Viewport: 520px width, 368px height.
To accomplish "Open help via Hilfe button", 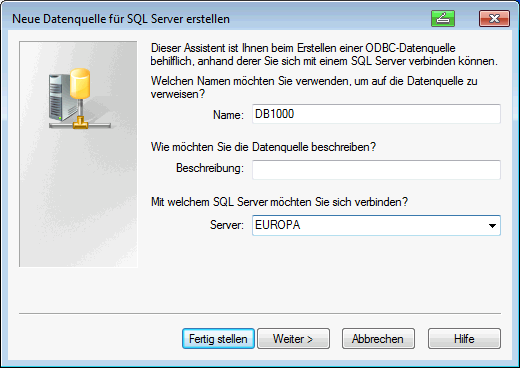I will click(464, 339).
